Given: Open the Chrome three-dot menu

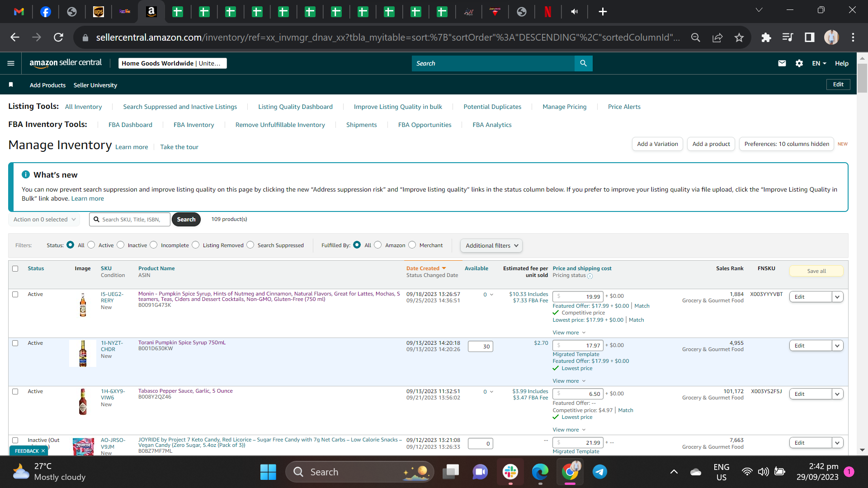Looking at the screenshot, I should coord(853,38).
